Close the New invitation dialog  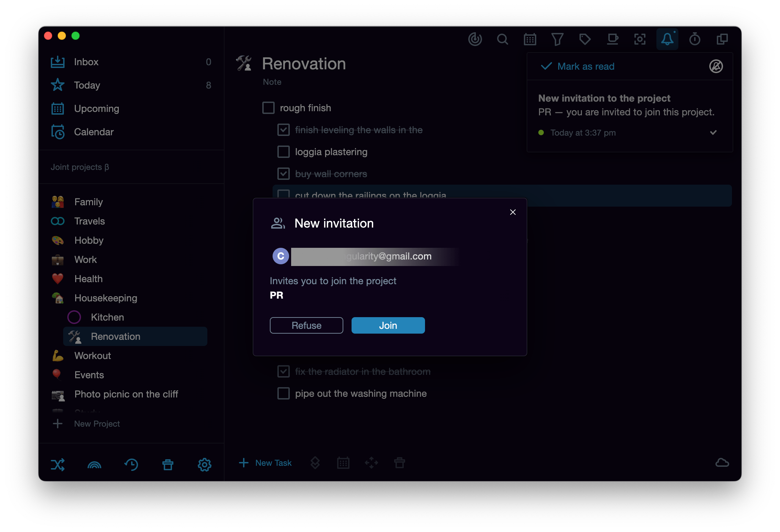(513, 212)
